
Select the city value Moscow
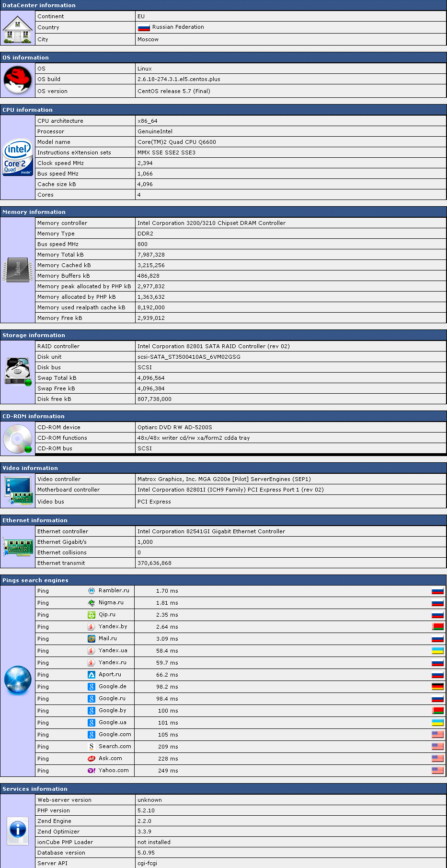[x=148, y=40]
